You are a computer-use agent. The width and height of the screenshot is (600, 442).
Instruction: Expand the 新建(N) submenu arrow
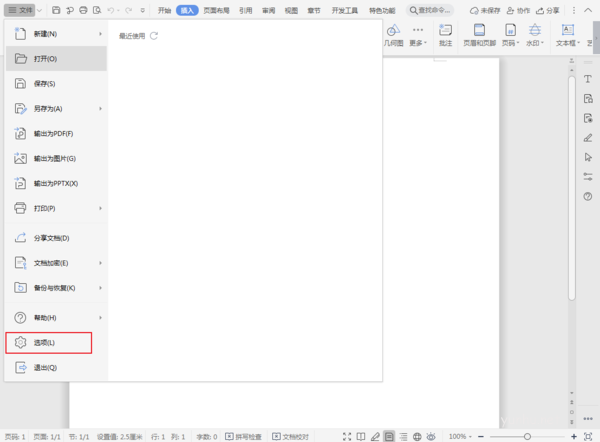(101, 34)
